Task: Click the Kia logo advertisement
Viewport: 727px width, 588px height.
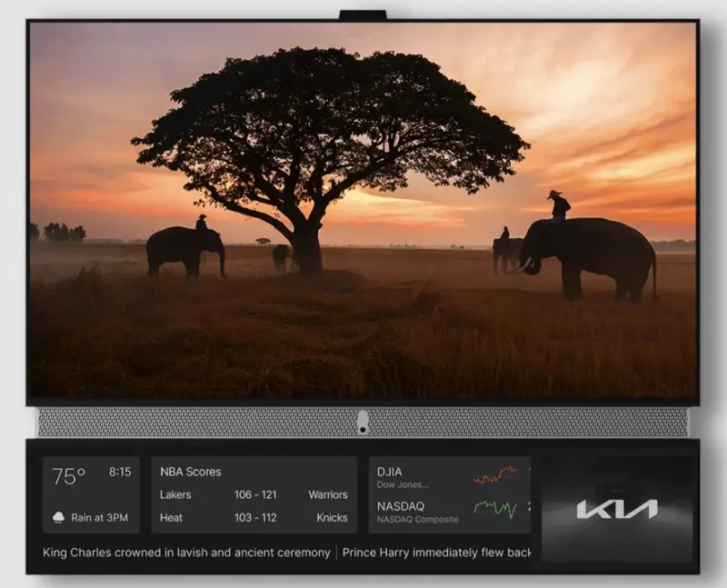Action: tap(617, 509)
